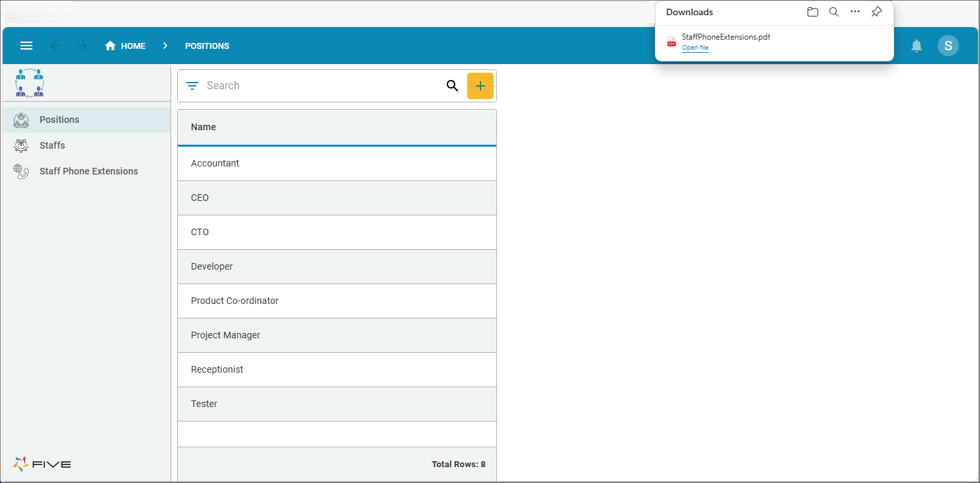Image resolution: width=980 pixels, height=483 pixels.
Task: Open the filter icon in search bar
Action: (192, 86)
